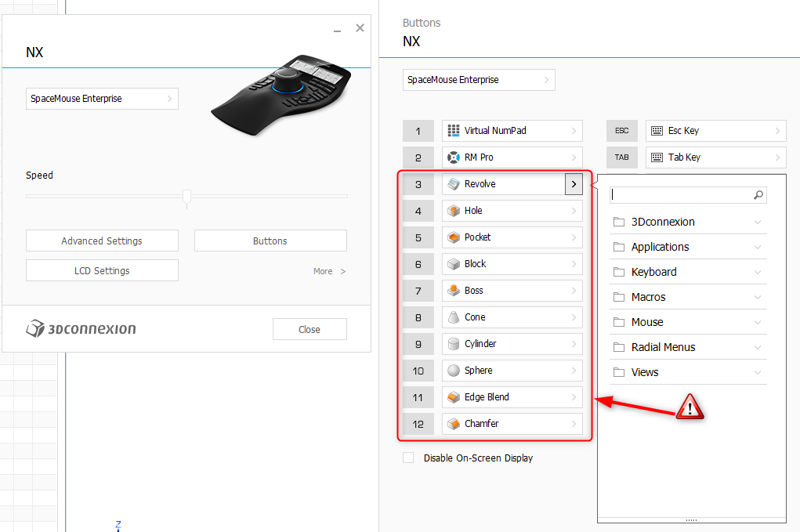Click the Keyboard folder icon
The width and height of the screenshot is (800, 532).
619,272
